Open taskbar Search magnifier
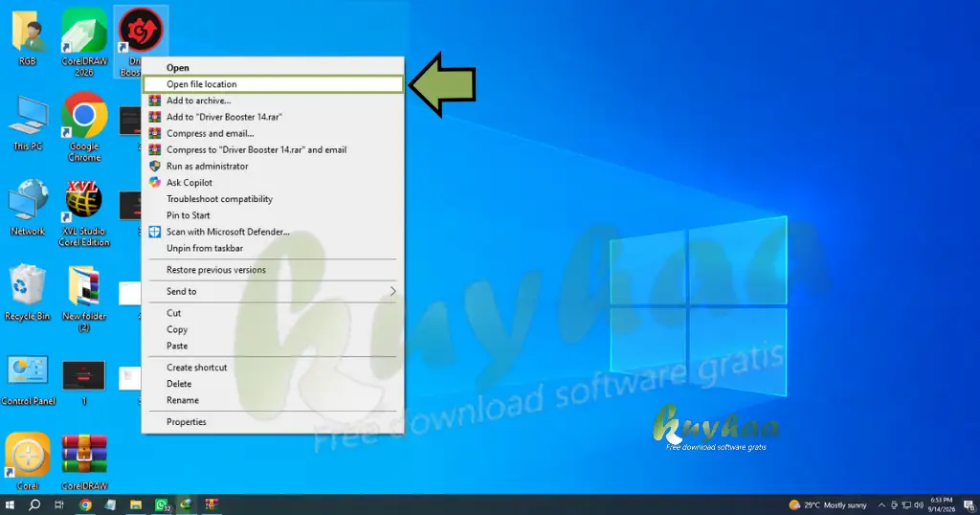The height and width of the screenshot is (515, 980). coord(34,504)
